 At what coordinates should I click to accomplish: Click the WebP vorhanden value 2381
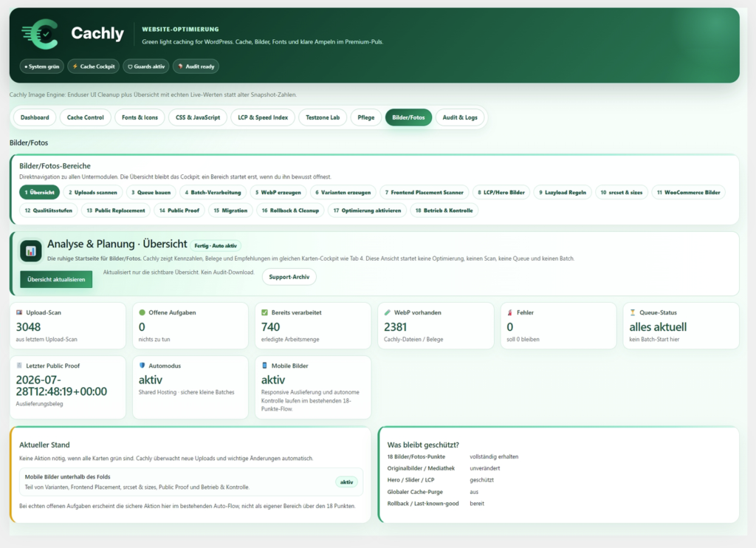(x=396, y=327)
